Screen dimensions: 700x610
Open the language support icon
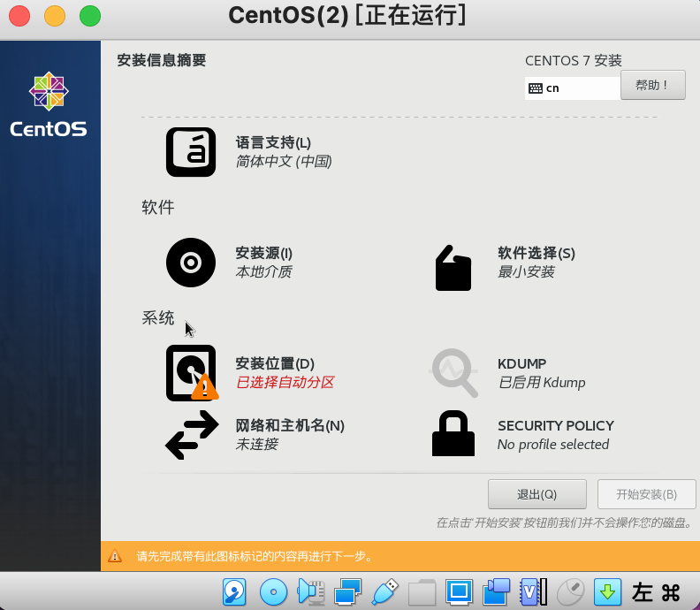191,152
